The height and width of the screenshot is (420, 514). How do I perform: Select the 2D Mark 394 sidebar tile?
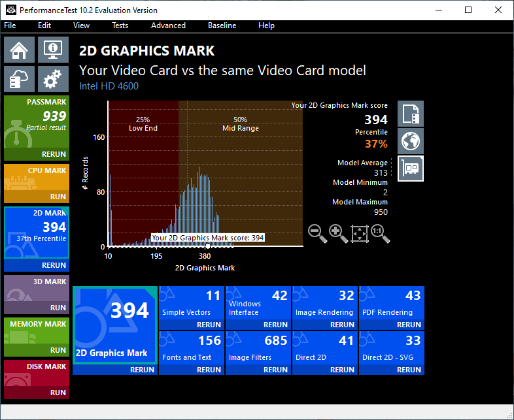point(37,233)
